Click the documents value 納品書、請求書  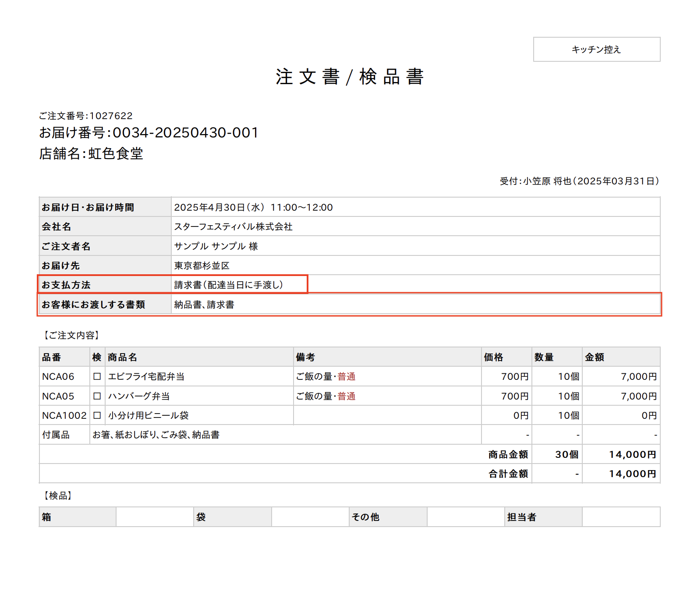204,304
